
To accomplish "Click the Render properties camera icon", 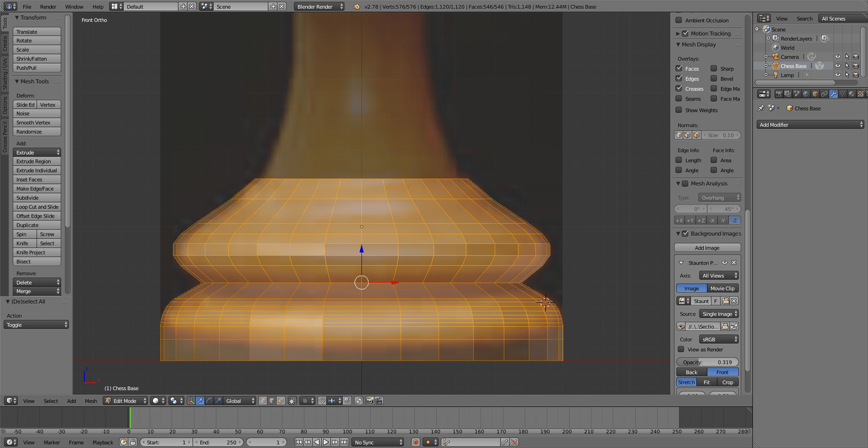I will pos(778,94).
